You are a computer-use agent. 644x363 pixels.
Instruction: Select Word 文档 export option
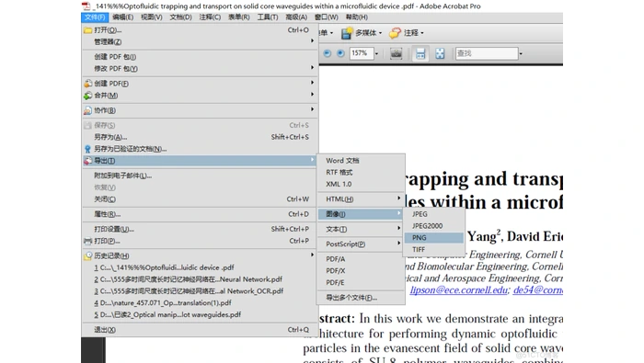[x=361, y=161]
